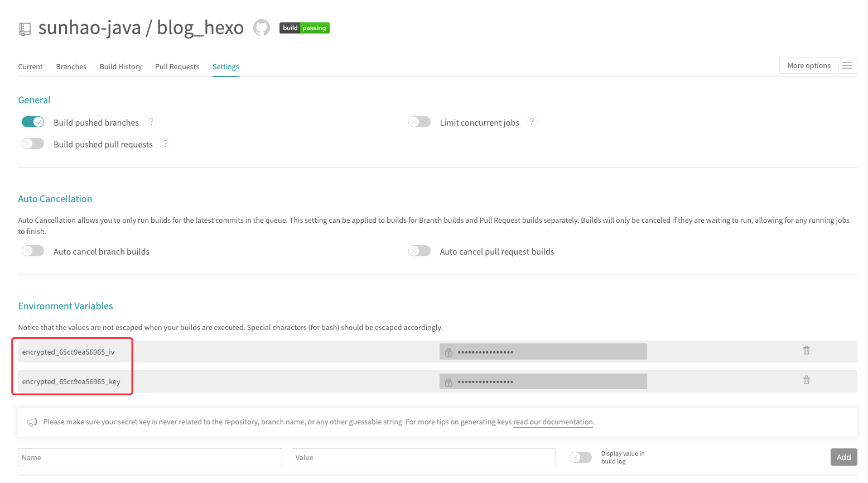
Task: Switch to the Branches tab
Action: pyautogui.click(x=71, y=66)
